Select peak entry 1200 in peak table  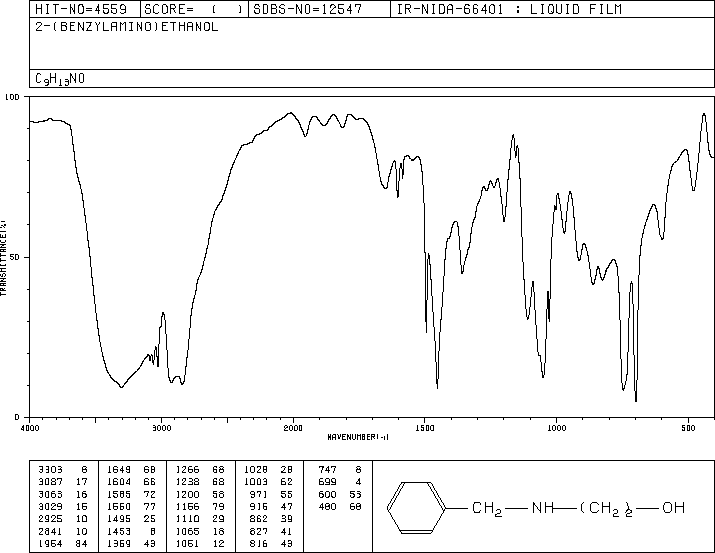click(200, 494)
